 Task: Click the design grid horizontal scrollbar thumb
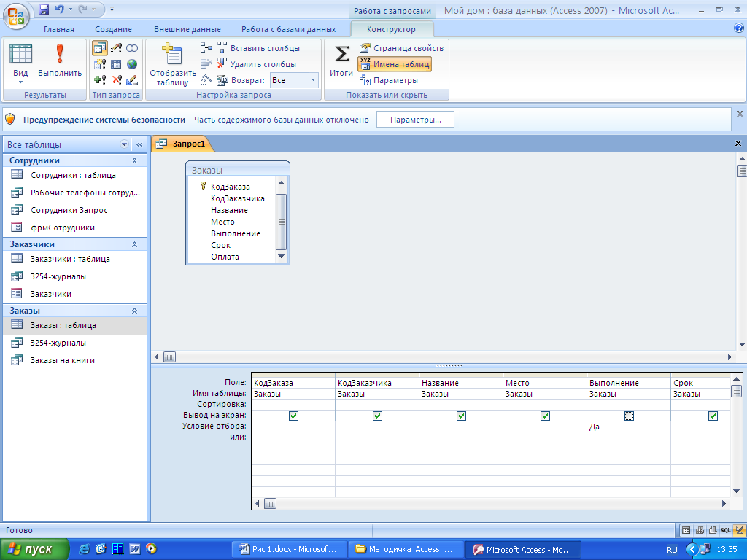(270, 503)
